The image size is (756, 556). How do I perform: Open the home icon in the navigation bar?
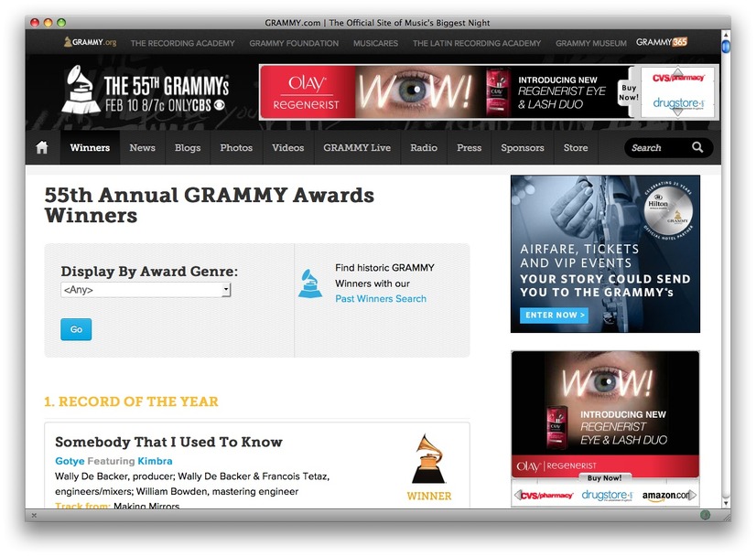pyautogui.click(x=42, y=147)
